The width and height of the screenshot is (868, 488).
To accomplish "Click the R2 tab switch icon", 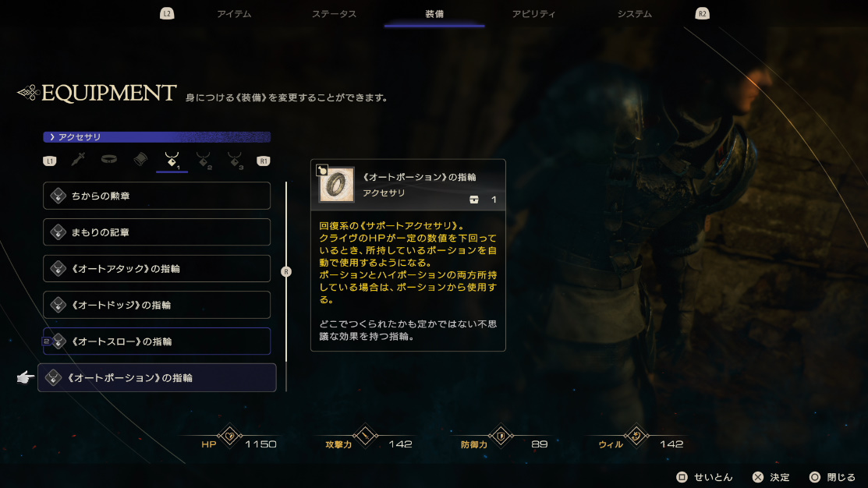I will tap(702, 14).
